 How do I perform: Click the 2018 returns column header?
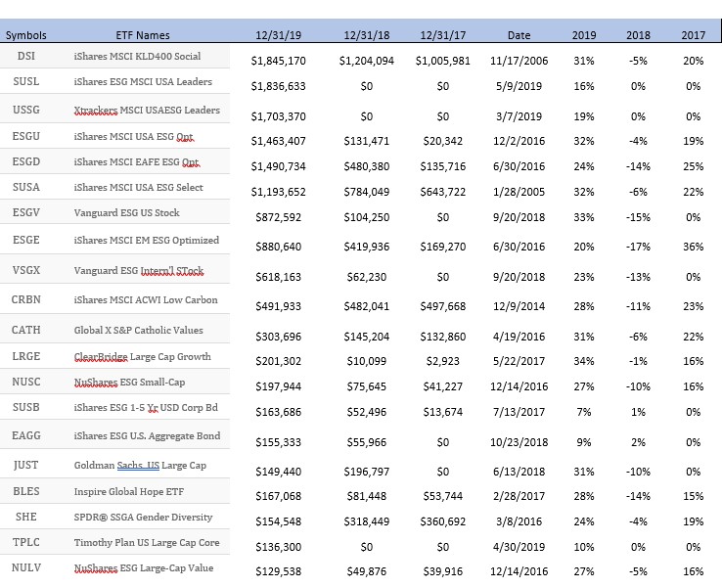[x=638, y=35]
